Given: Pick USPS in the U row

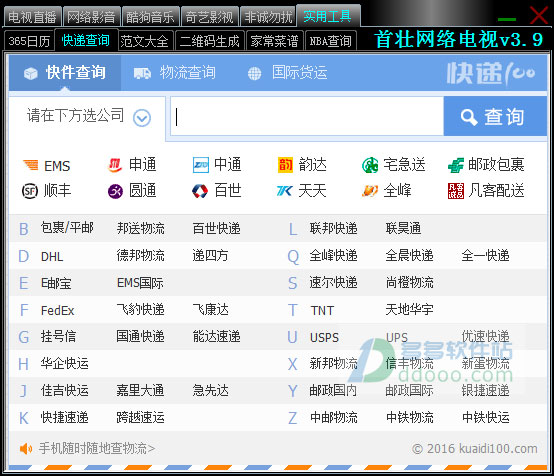Looking at the screenshot, I should (x=324, y=337).
